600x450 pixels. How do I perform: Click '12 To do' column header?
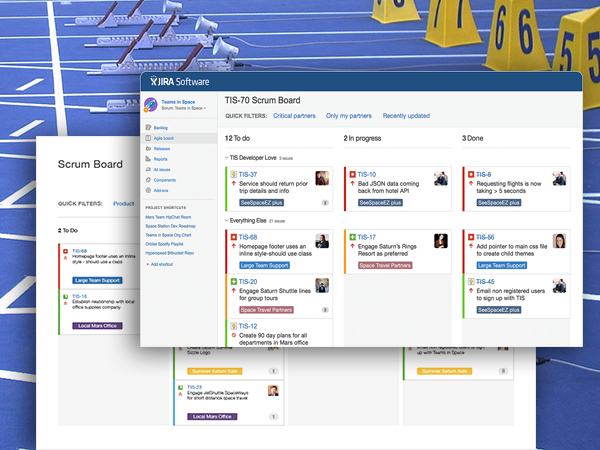(237, 138)
